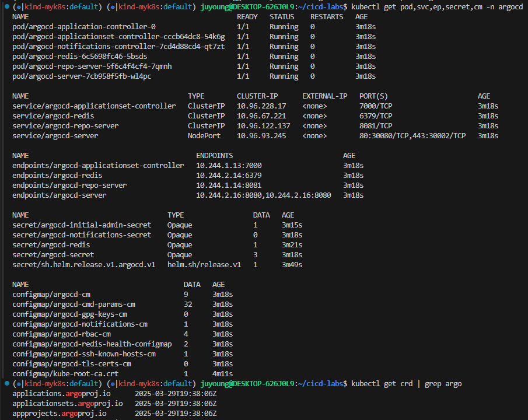Click pod/argocd-repo-server-5f6c4f4cf4-7qmnh
Image resolution: width=528 pixels, height=420 pixels.
[92, 66]
